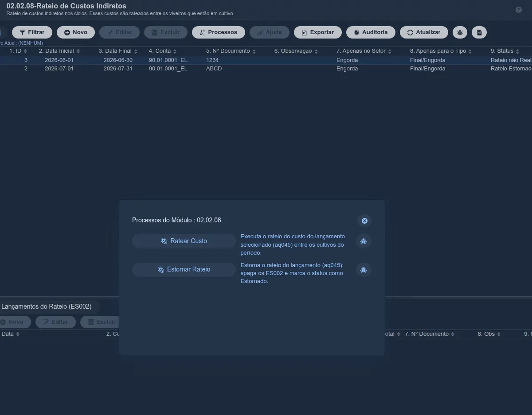Click the document icon in toolbar
The width and height of the screenshot is (532, 415).
479,32
